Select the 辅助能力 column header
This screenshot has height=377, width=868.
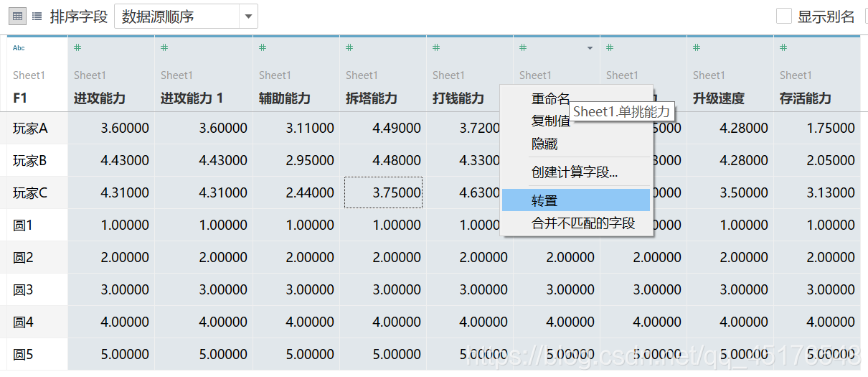285,98
